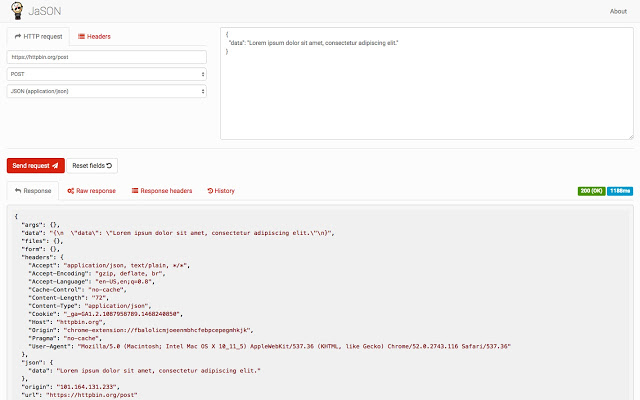Open the About page link

coord(618,11)
